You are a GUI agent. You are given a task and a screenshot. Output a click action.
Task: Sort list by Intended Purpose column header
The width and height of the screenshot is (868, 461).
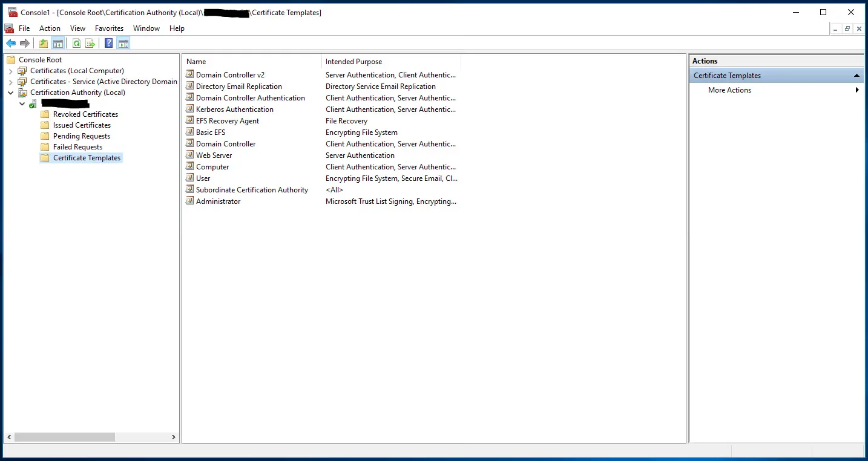click(353, 62)
